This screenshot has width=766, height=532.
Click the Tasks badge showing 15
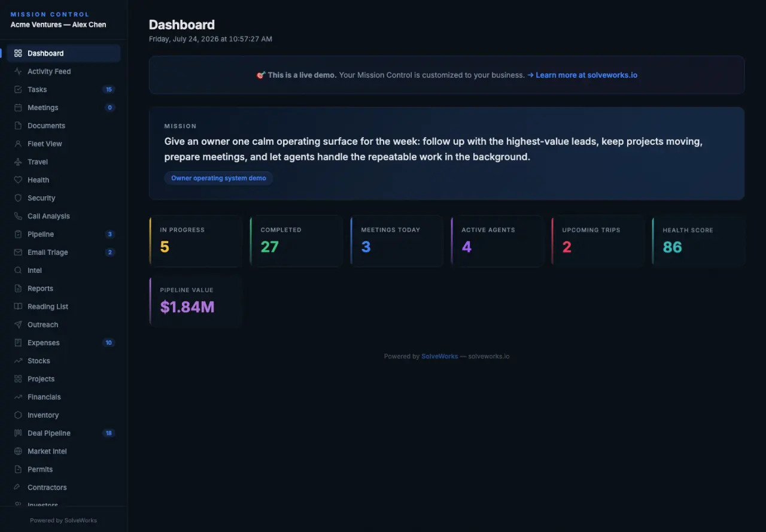[x=108, y=89]
